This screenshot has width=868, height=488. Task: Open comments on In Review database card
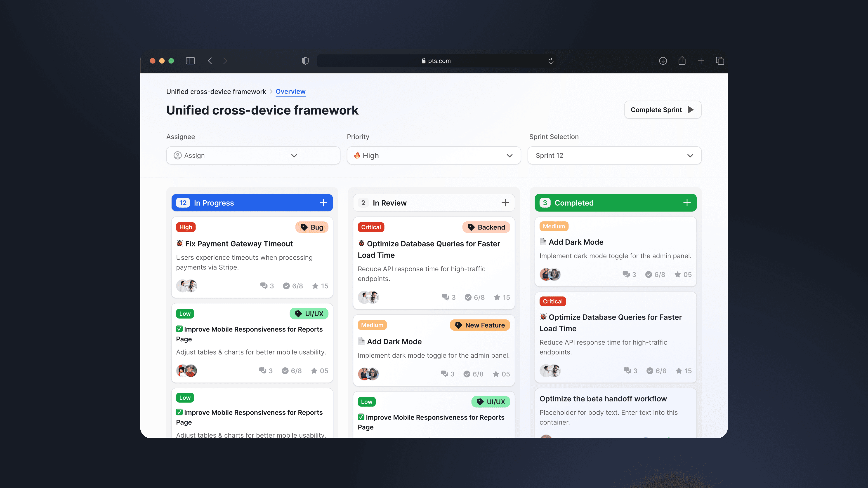pos(448,297)
